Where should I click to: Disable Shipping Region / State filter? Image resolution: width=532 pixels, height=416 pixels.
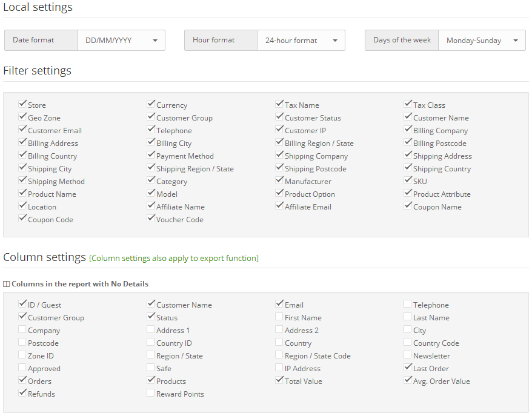pos(151,168)
